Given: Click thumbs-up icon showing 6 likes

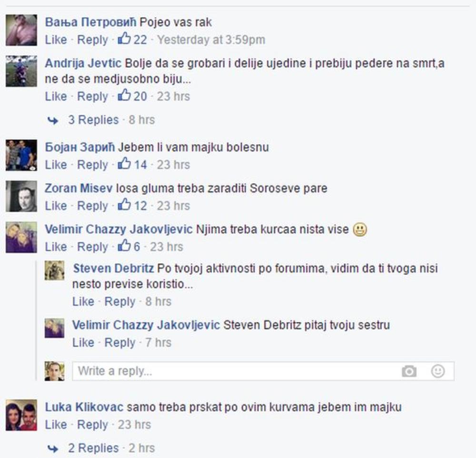Looking at the screenshot, I should (124, 246).
